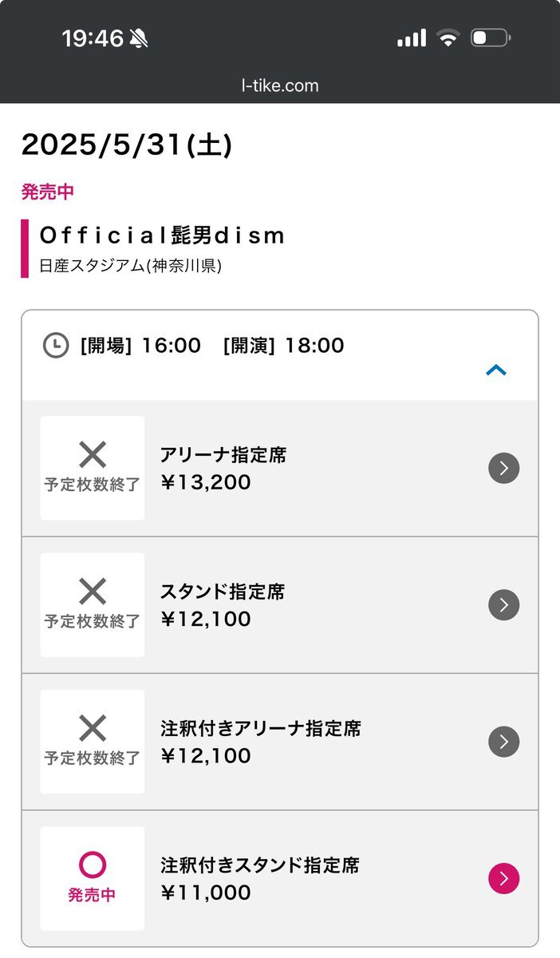This screenshot has height=958, width=560.
Task: Tap the X sold-out icon for アリーナ指定席
Action: coord(93,455)
